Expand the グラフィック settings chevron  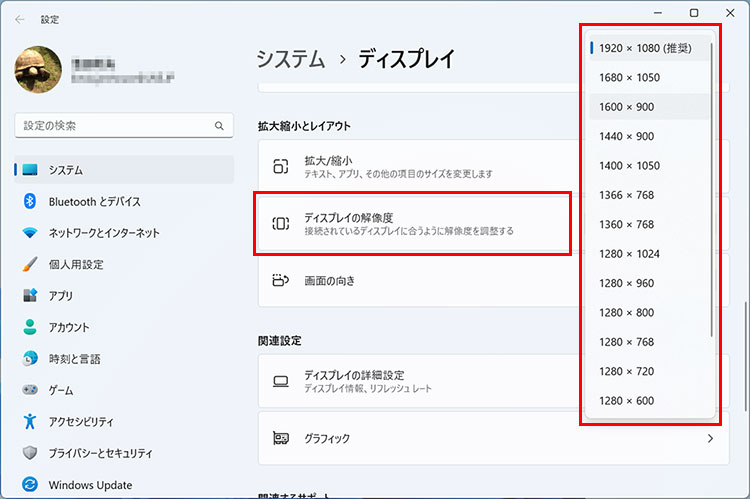tap(710, 438)
